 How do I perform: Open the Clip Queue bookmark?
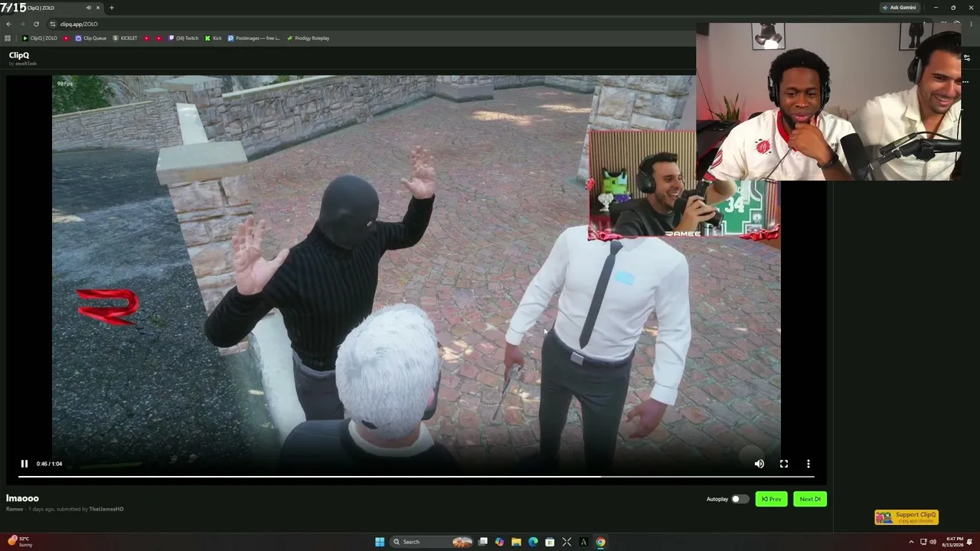(x=91, y=38)
